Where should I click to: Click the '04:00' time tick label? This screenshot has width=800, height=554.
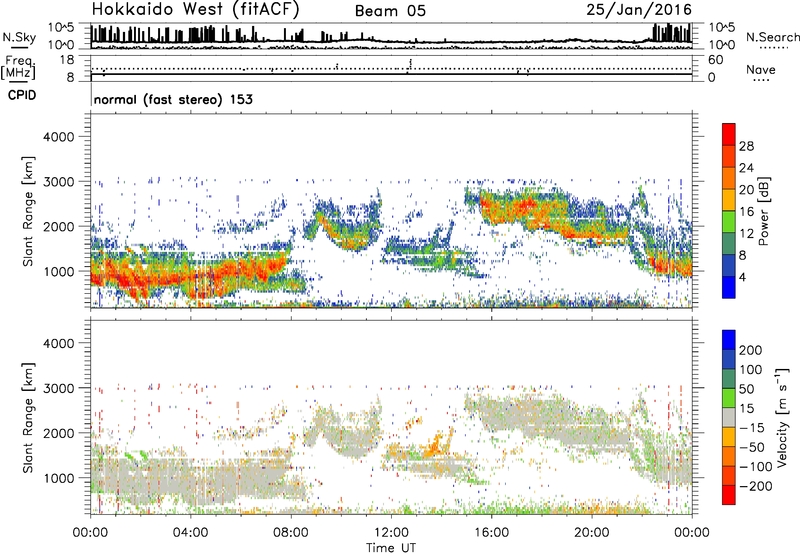coord(190,533)
